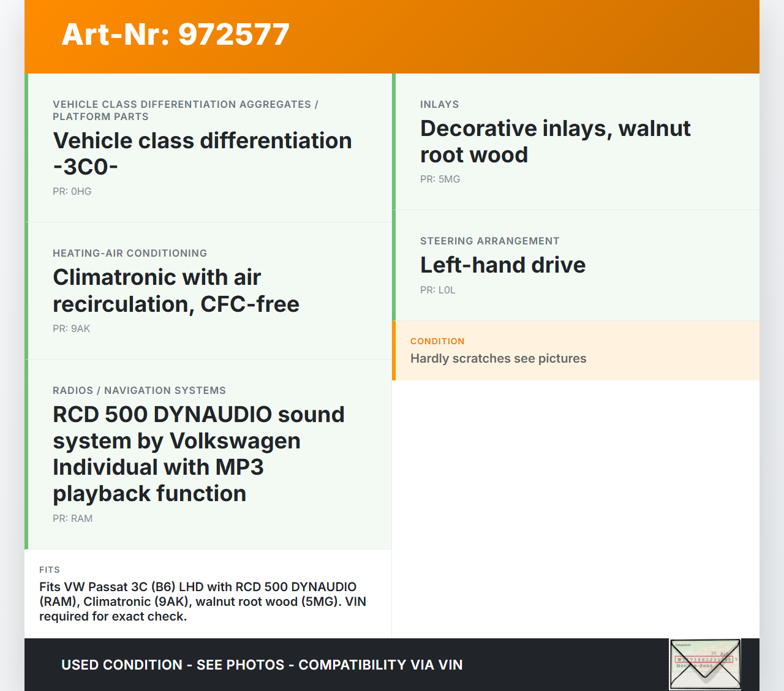The height and width of the screenshot is (691, 784).
Task: Click the orange CONDITION label
Action: [x=437, y=341]
